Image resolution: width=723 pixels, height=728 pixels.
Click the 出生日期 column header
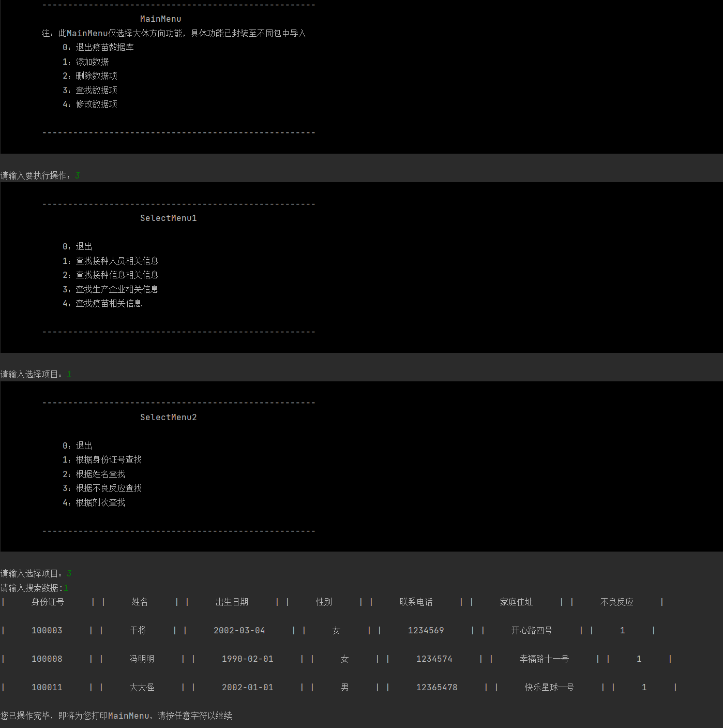[x=232, y=602]
